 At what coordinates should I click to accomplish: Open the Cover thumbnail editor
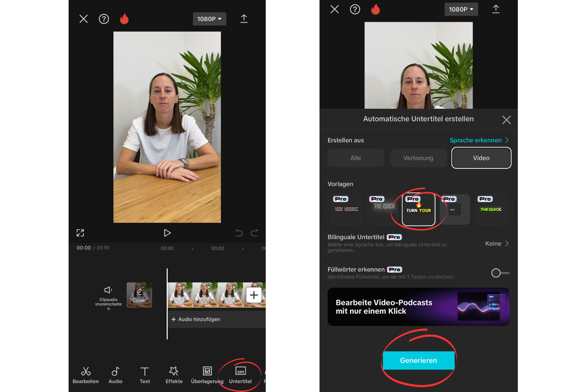[x=139, y=295]
